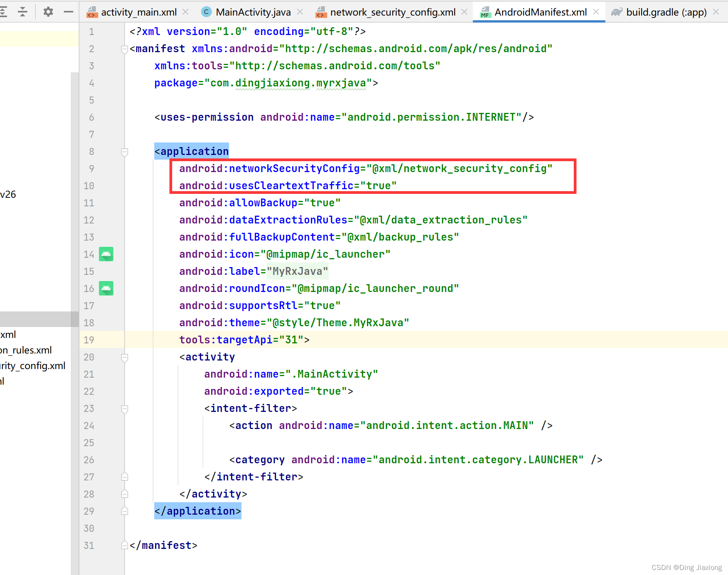Click fold end marker at </manifest> line 31
Image resolution: width=728 pixels, height=575 pixels.
tap(125, 545)
